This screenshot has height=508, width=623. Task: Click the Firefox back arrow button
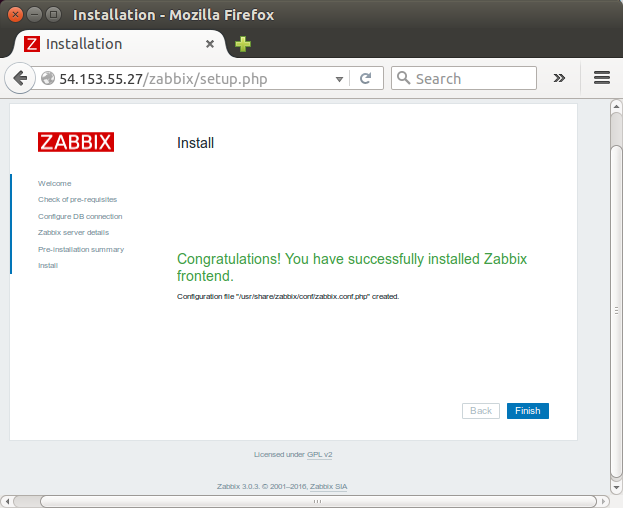(20, 78)
